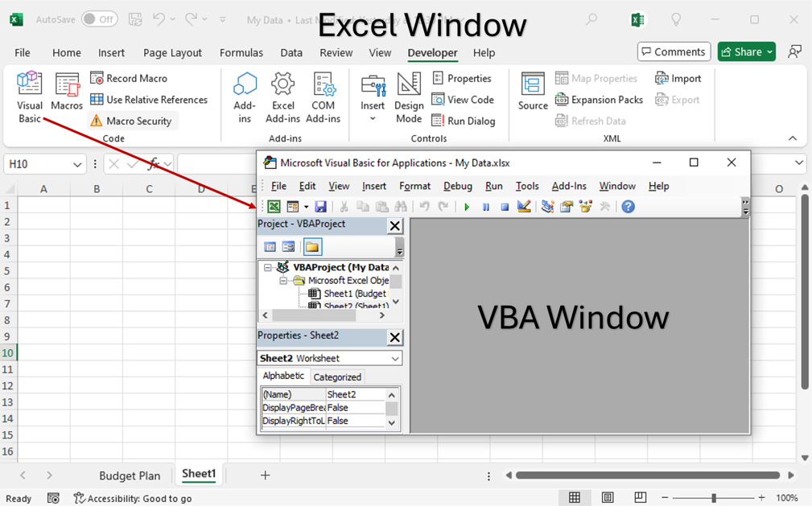Collapse the Excel ribbon with the chevron
Image resolution: width=812 pixels, height=506 pixels.
coord(793,138)
